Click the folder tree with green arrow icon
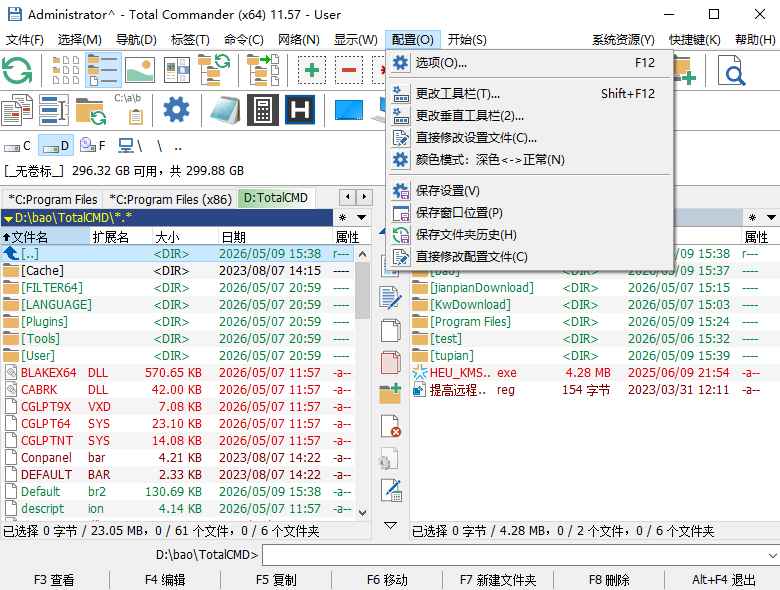 (x=263, y=70)
